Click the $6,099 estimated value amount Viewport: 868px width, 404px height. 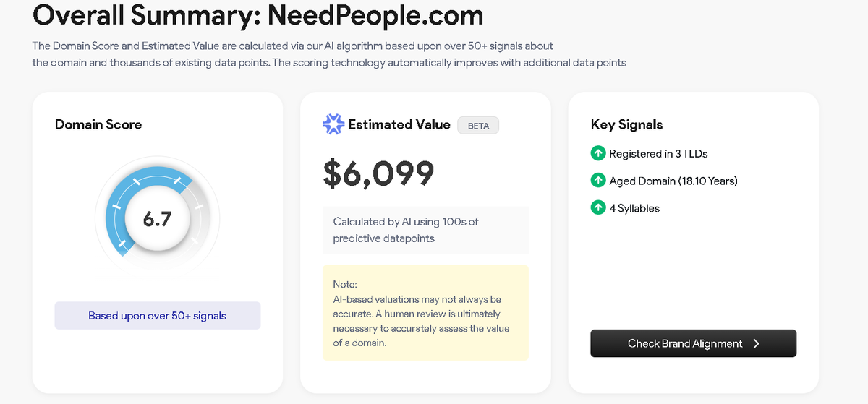tap(378, 172)
